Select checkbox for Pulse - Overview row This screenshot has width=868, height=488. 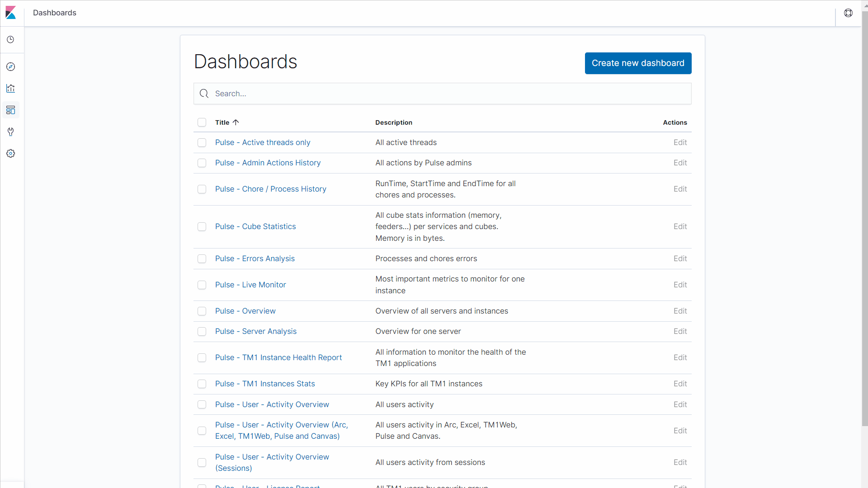click(x=202, y=311)
